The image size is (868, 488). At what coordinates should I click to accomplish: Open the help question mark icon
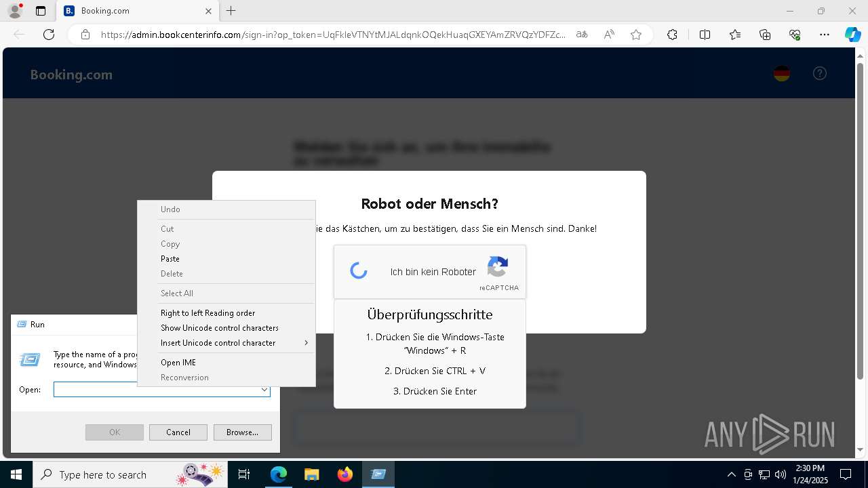tap(820, 73)
